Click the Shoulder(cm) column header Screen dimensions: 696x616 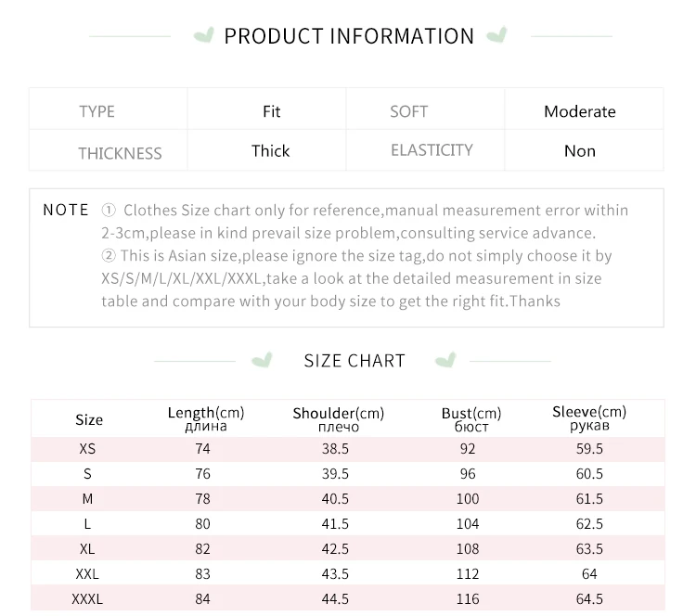click(338, 419)
